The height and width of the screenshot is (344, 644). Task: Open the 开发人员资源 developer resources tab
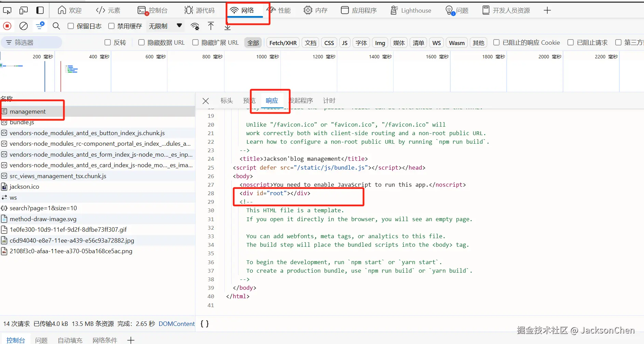point(506,10)
